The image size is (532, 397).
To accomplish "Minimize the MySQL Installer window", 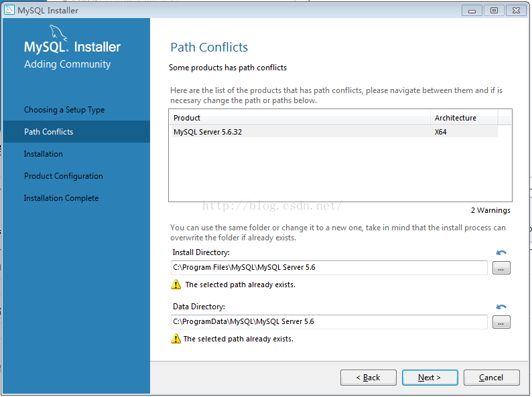I will (472, 11).
